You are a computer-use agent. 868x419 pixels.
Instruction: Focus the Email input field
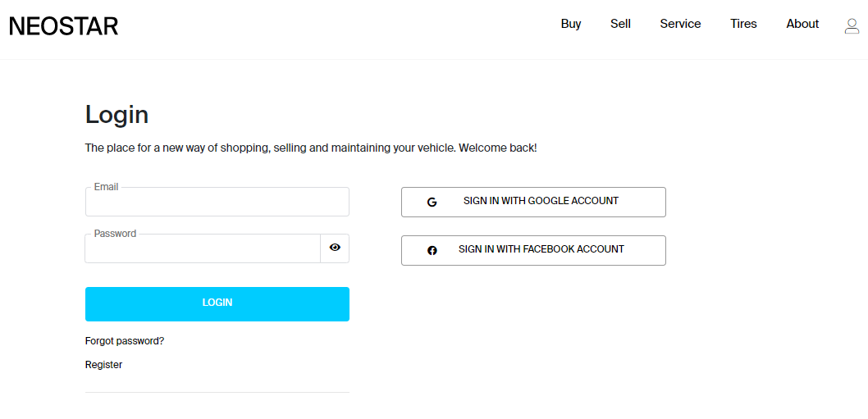pyautogui.click(x=217, y=202)
